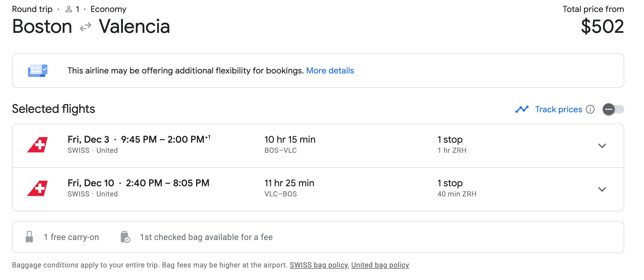This screenshot has width=644, height=280.
Task: Click the passenger count person icon
Action: 69,9
